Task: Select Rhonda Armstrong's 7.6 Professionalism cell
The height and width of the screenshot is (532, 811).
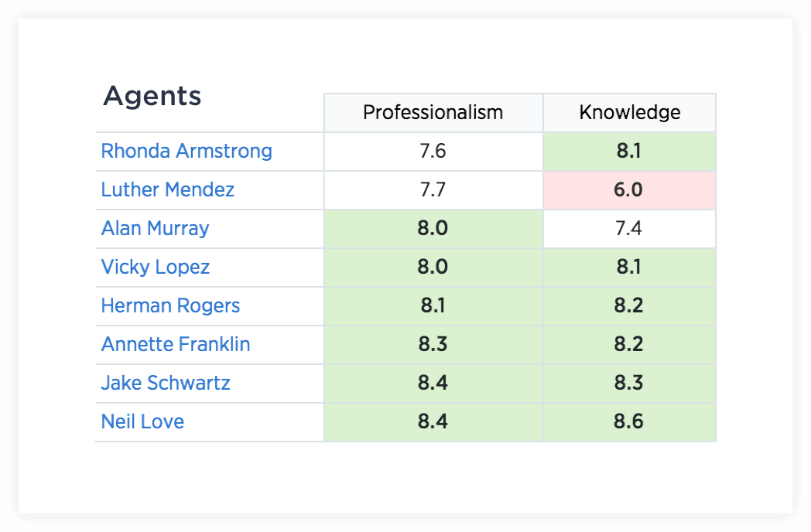Action: pyautogui.click(x=433, y=151)
